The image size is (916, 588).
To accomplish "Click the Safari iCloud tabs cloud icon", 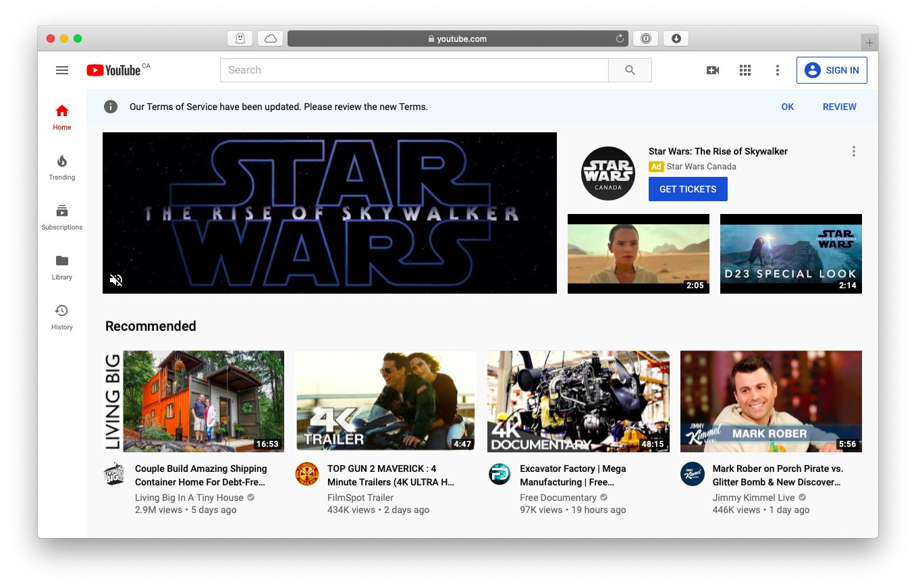I will (270, 38).
